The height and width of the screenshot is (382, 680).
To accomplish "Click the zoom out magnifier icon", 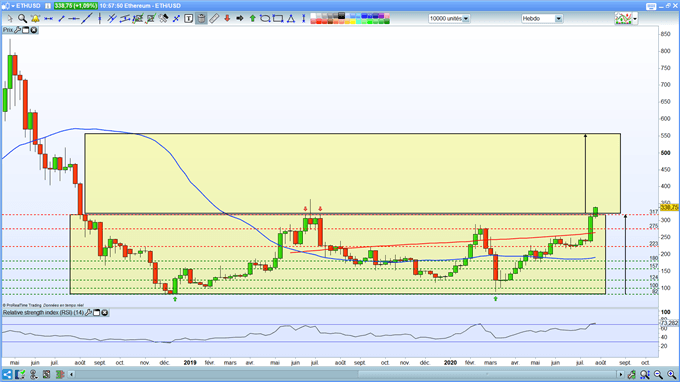I will click(x=658, y=375).
